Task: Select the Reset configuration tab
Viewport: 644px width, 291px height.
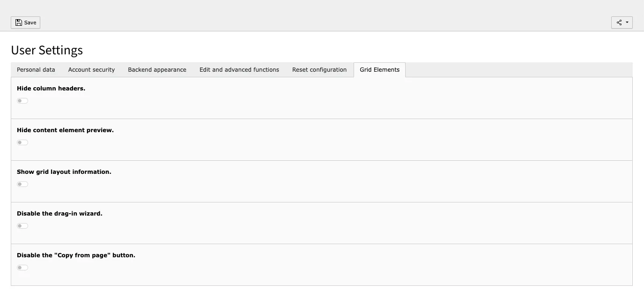Action: pos(319,69)
